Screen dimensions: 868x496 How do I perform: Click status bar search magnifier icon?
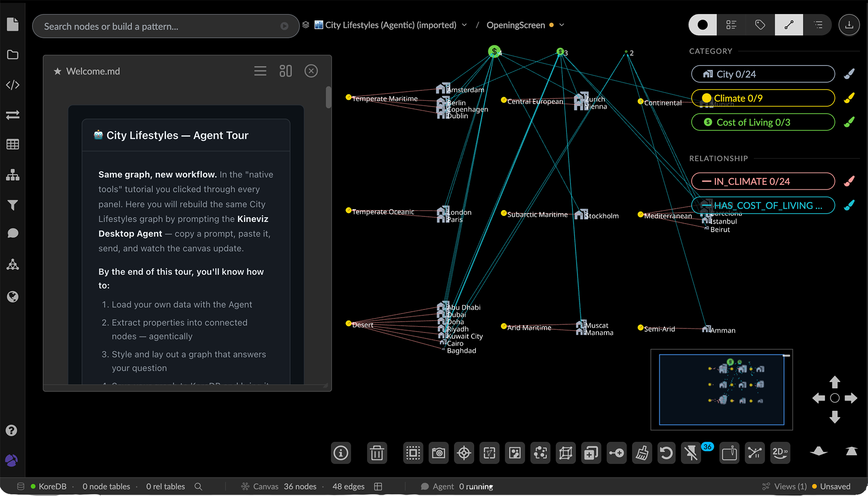[198, 487]
